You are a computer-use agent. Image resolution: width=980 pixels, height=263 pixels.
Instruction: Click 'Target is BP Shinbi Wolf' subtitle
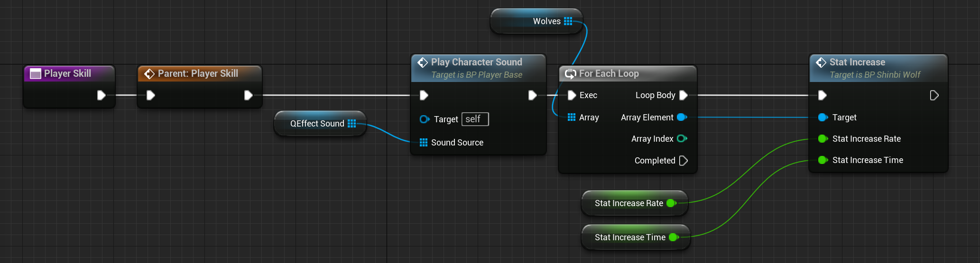[875, 75]
